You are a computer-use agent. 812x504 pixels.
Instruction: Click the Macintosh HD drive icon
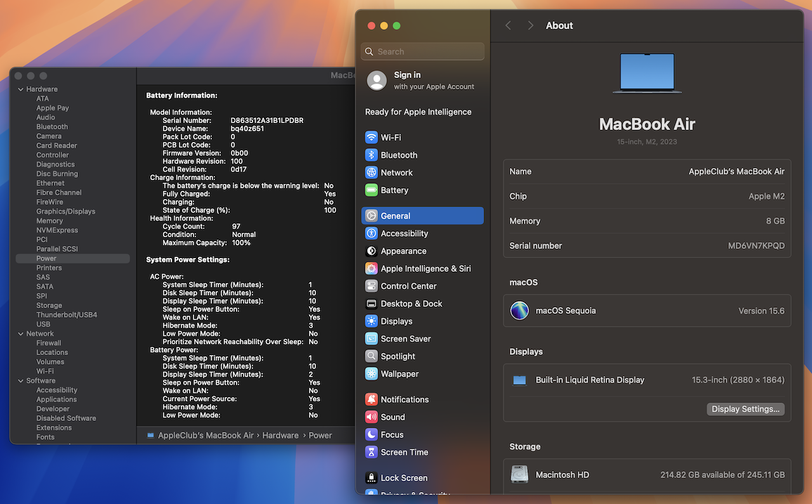(520, 474)
